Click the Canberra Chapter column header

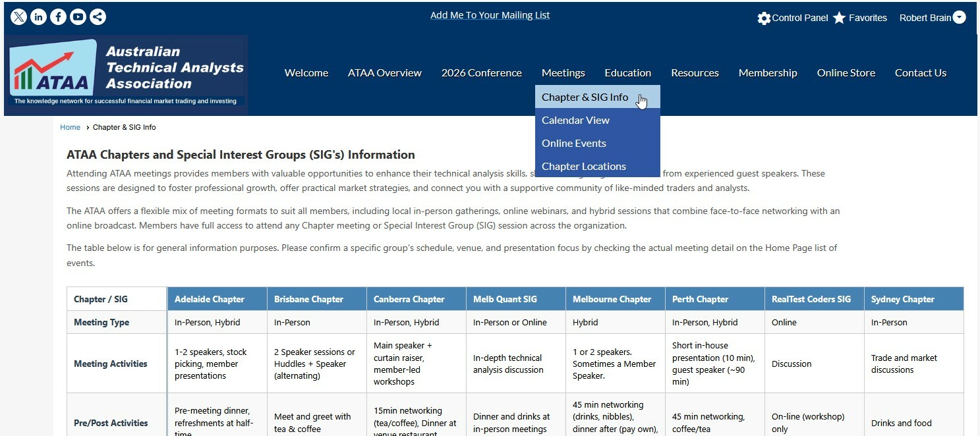tap(417, 299)
